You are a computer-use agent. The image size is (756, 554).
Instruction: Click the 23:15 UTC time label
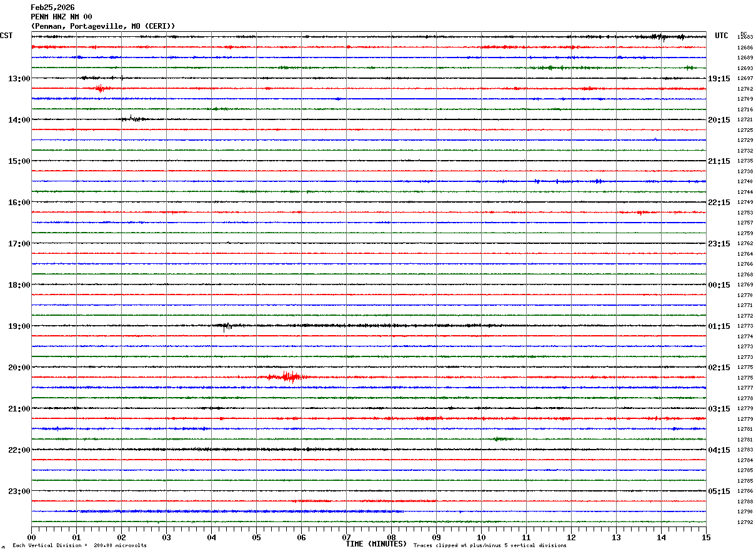click(x=719, y=244)
